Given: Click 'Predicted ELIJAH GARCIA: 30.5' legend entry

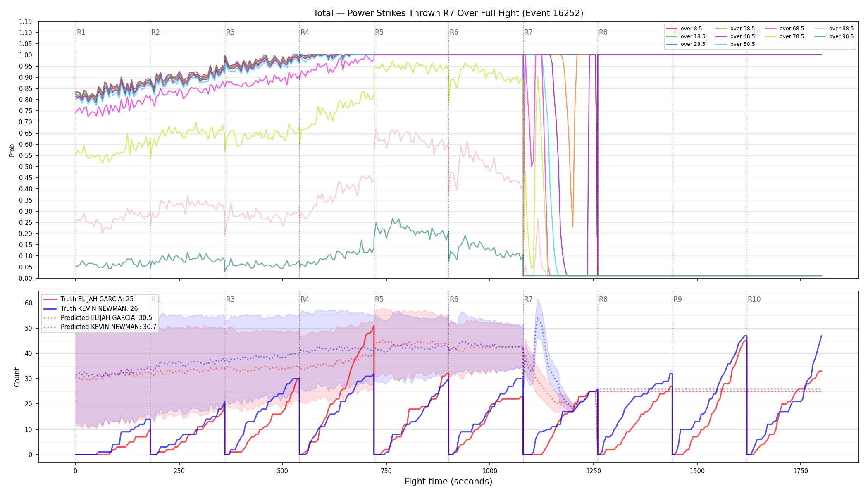Looking at the screenshot, I should point(106,318).
